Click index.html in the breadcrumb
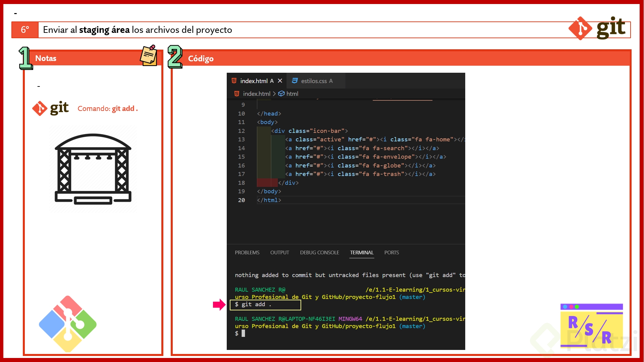Viewport: 644px width, 362px height. [257, 94]
